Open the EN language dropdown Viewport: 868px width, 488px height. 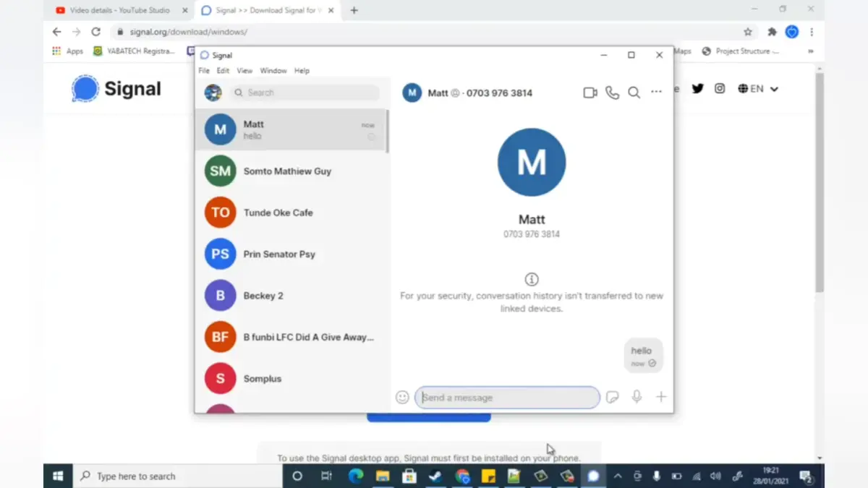(758, 88)
